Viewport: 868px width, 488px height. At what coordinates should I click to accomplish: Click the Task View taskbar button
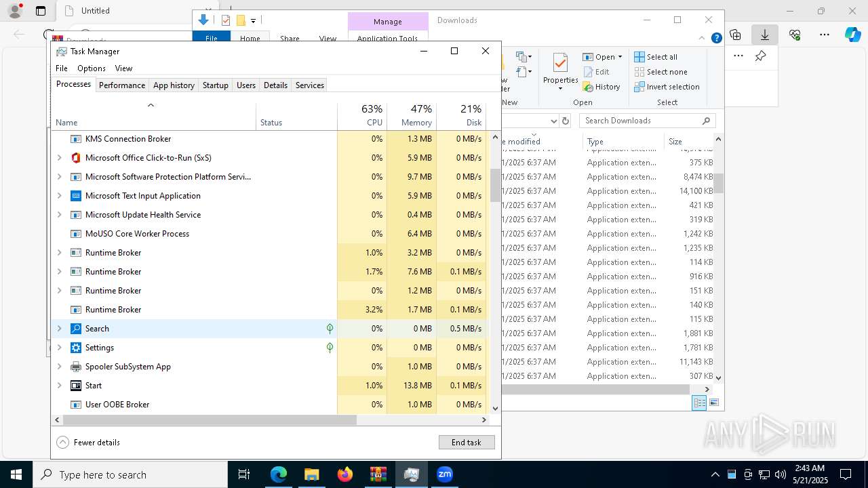244,474
